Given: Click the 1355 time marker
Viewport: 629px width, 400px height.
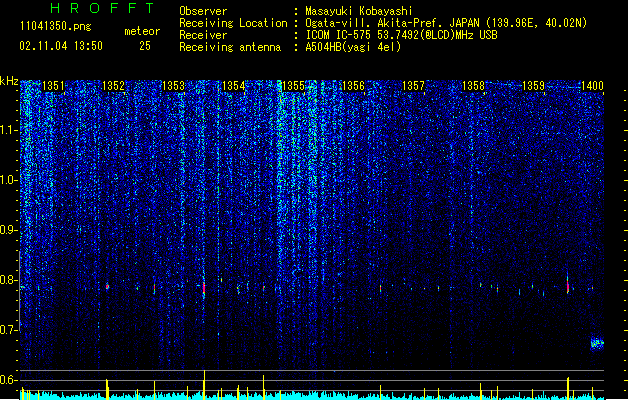Looking at the screenshot, I should [x=293, y=86].
